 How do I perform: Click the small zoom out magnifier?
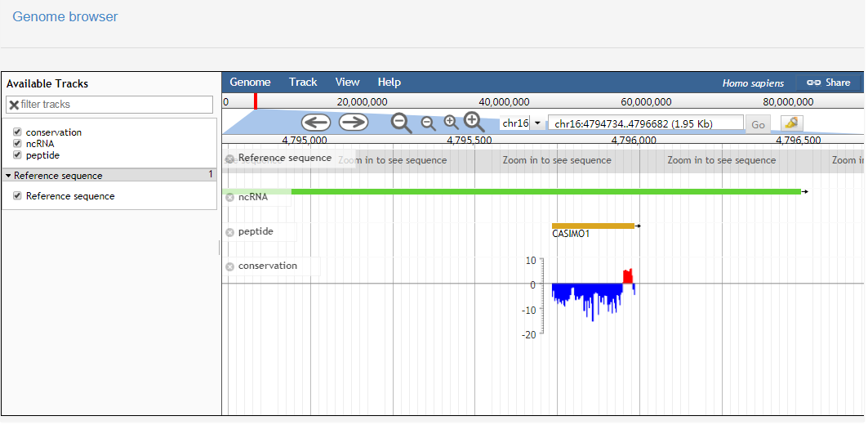coord(428,123)
